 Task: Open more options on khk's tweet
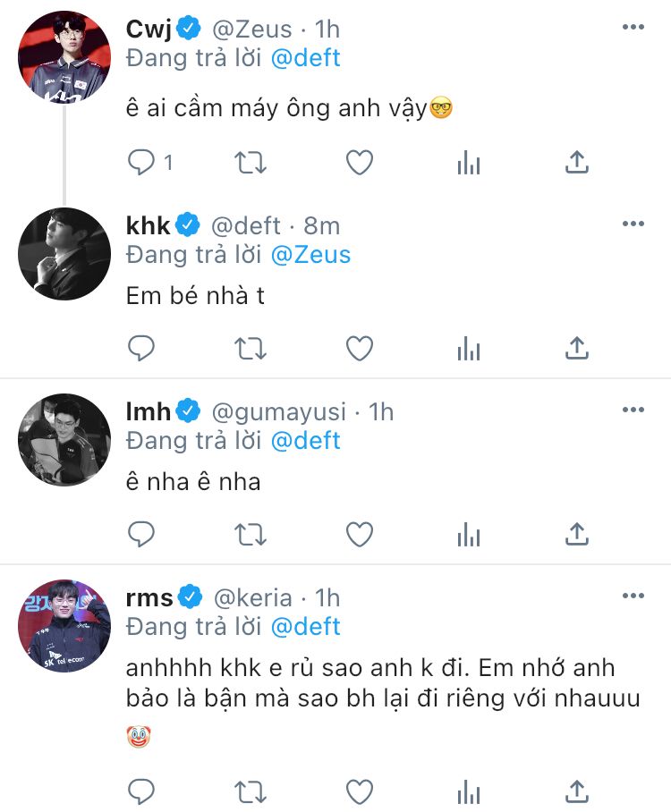point(633,224)
